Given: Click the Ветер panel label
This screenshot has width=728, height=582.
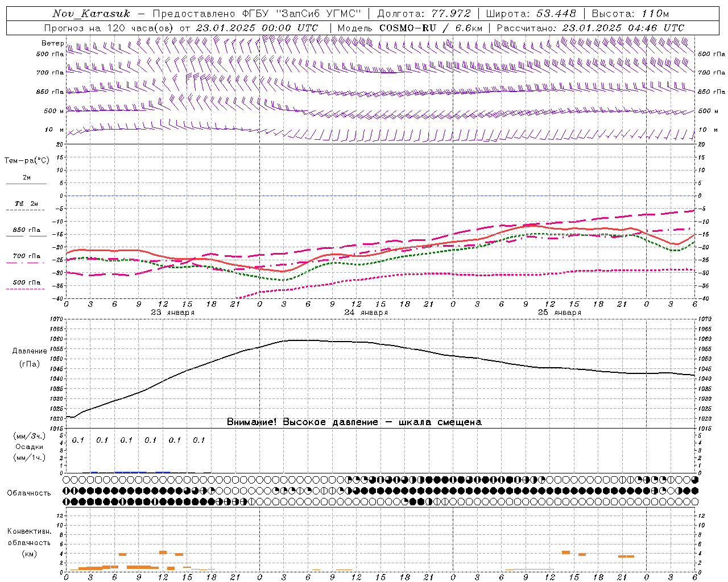Looking at the screenshot, I should (52, 43).
